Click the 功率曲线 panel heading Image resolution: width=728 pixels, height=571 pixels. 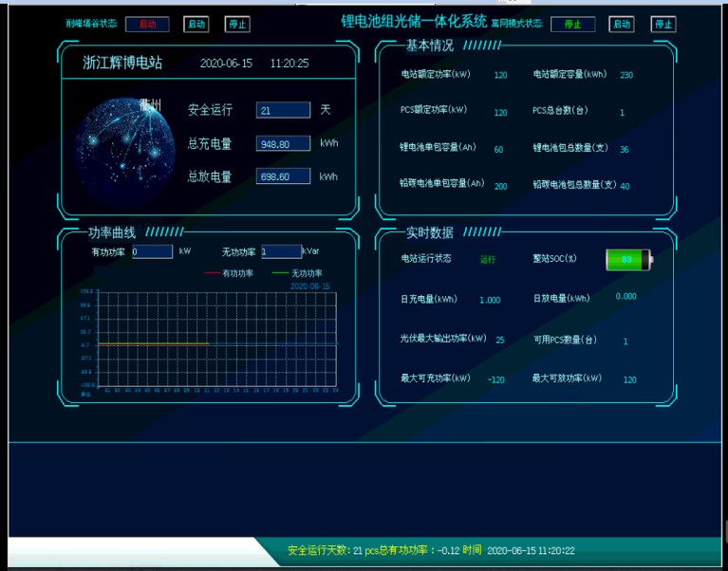click(x=112, y=232)
